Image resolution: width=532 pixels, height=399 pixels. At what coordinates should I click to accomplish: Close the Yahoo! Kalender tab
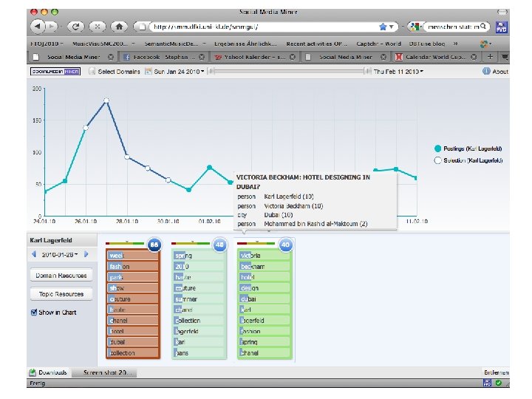(x=293, y=57)
